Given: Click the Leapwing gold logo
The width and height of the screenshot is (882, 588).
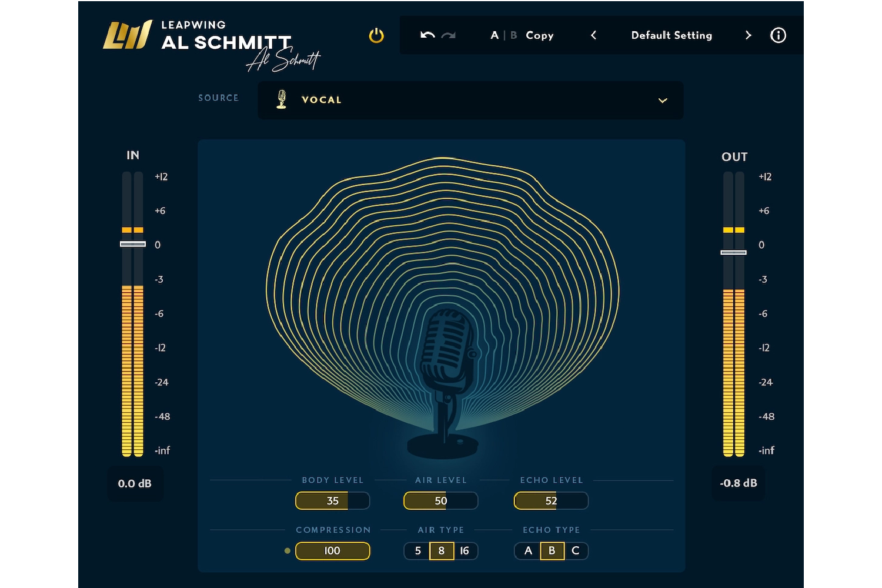Looking at the screenshot, I should 128,35.
